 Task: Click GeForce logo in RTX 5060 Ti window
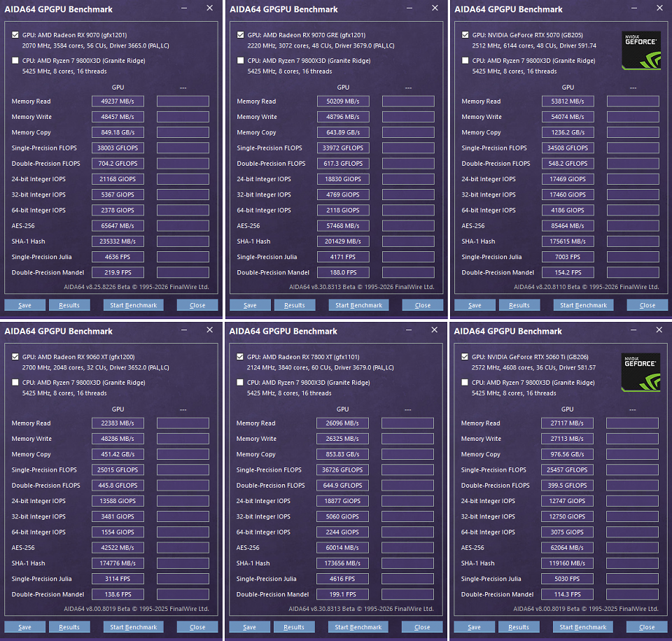(640, 372)
